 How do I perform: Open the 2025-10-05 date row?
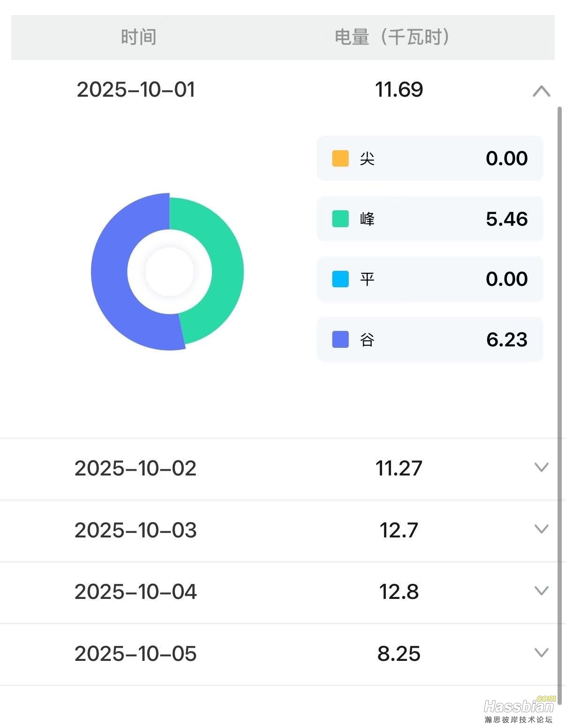coord(136,653)
